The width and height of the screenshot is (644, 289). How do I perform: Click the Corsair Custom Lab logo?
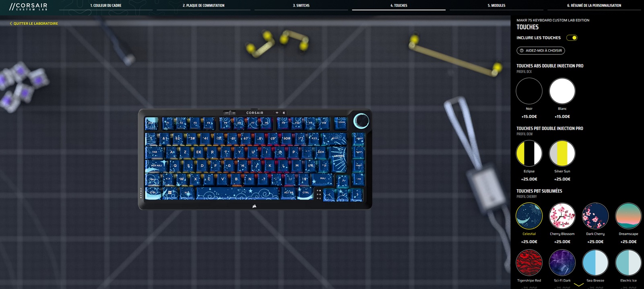point(28,6)
